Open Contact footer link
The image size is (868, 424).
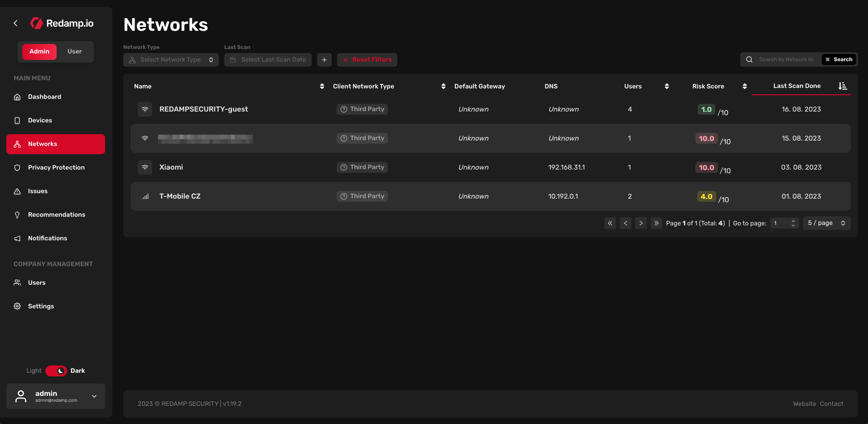click(x=832, y=404)
